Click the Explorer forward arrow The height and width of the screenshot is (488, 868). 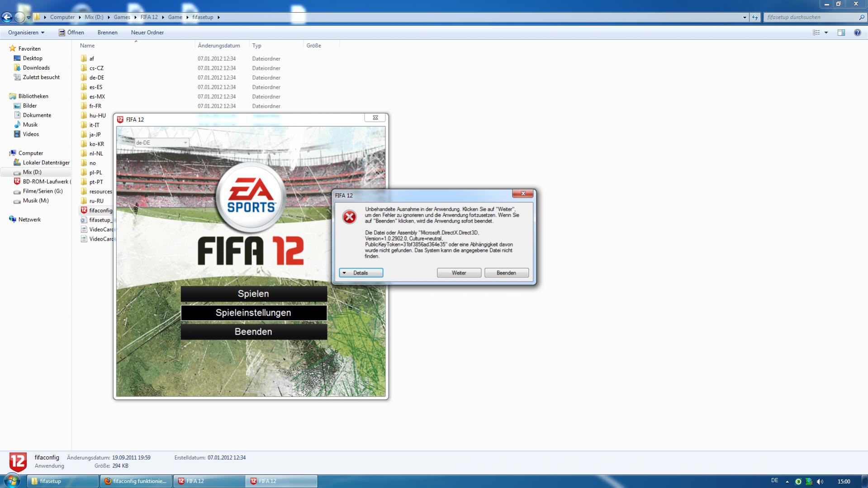click(x=19, y=17)
